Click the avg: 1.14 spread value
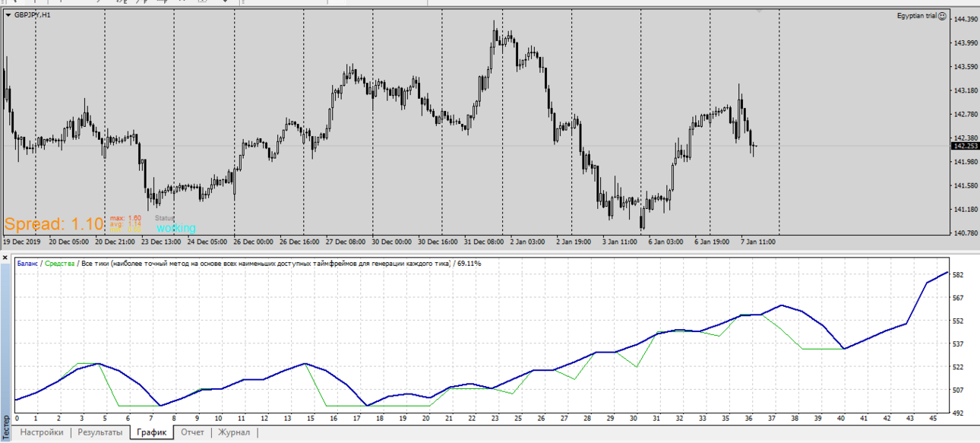The height and width of the screenshot is (443, 980). point(125,224)
